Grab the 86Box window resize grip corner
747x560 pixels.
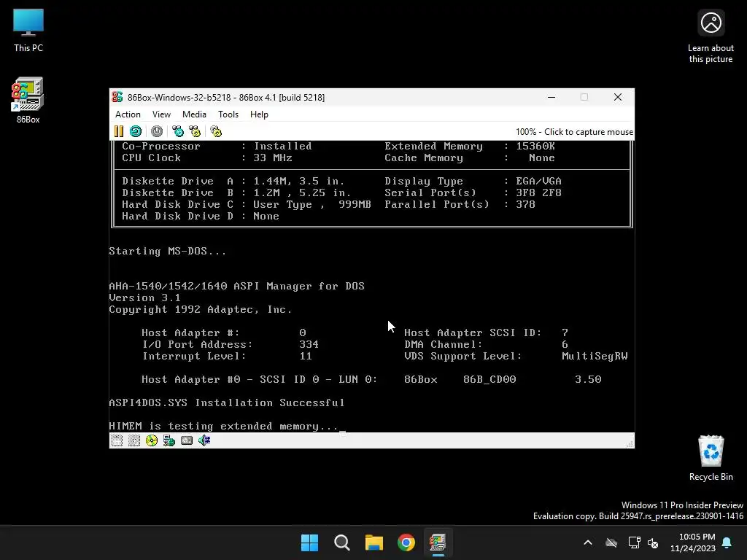coord(630,444)
